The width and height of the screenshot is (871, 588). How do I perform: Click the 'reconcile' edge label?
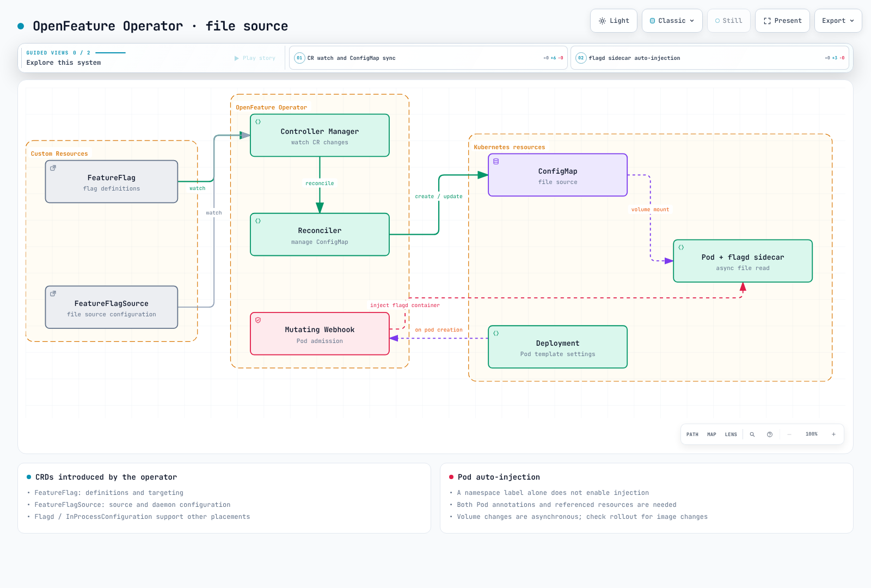[320, 183]
